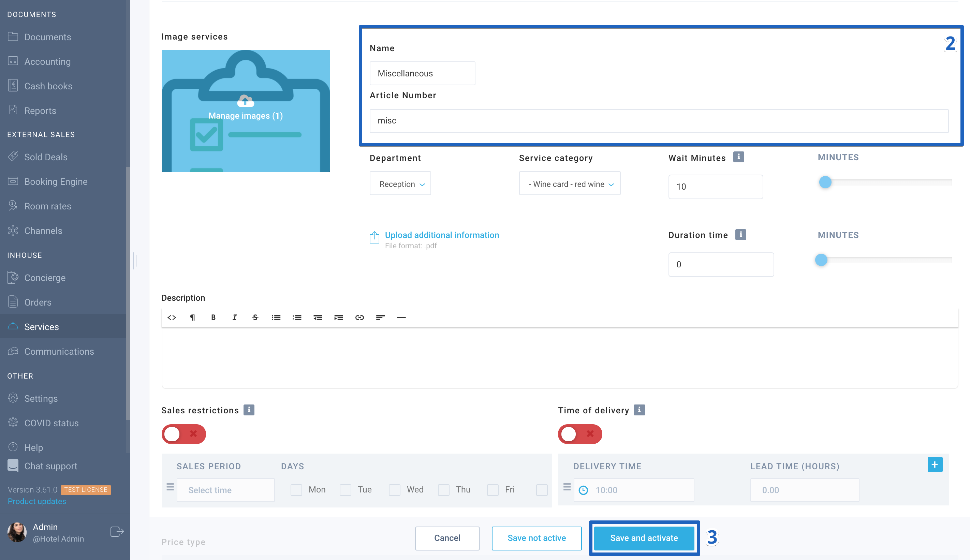Screen dimensions: 970x560
Task: Click drag handle of delivery time row
Action: (567, 487)
